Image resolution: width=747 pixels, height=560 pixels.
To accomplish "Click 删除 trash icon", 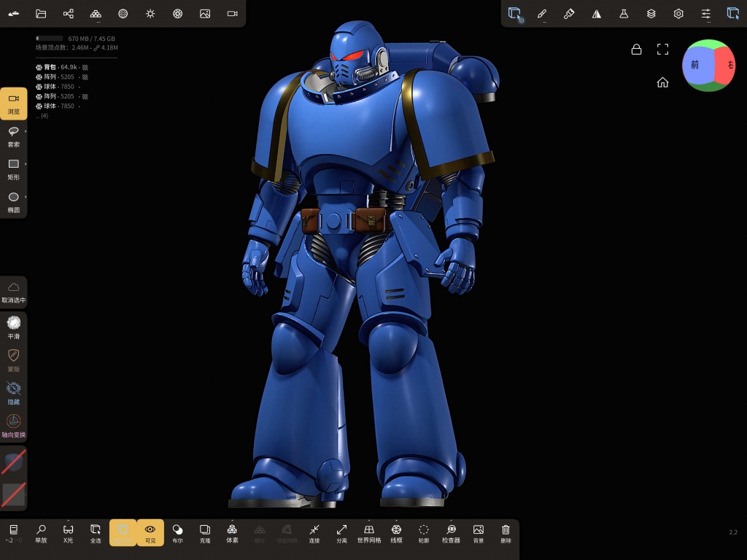I will tap(506, 533).
